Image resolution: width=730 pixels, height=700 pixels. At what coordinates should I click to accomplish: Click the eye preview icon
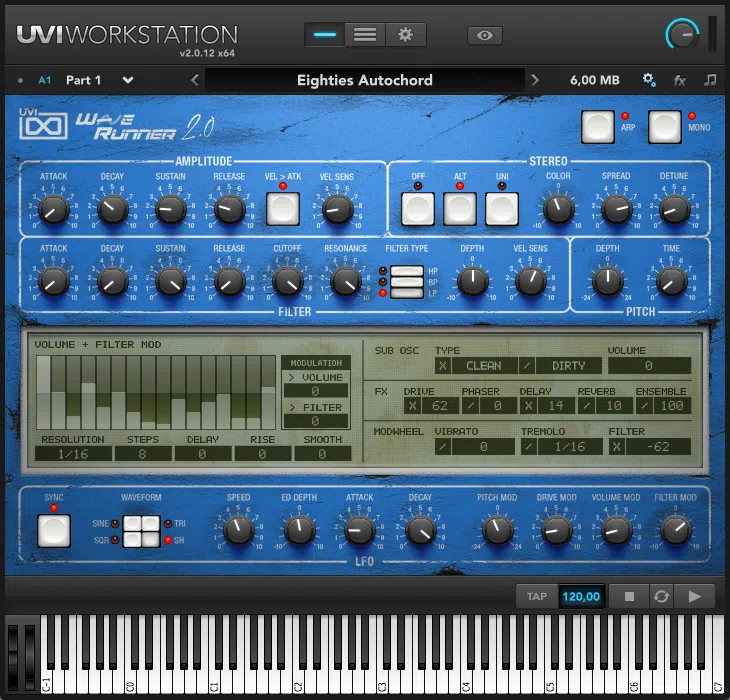click(485, 36)
